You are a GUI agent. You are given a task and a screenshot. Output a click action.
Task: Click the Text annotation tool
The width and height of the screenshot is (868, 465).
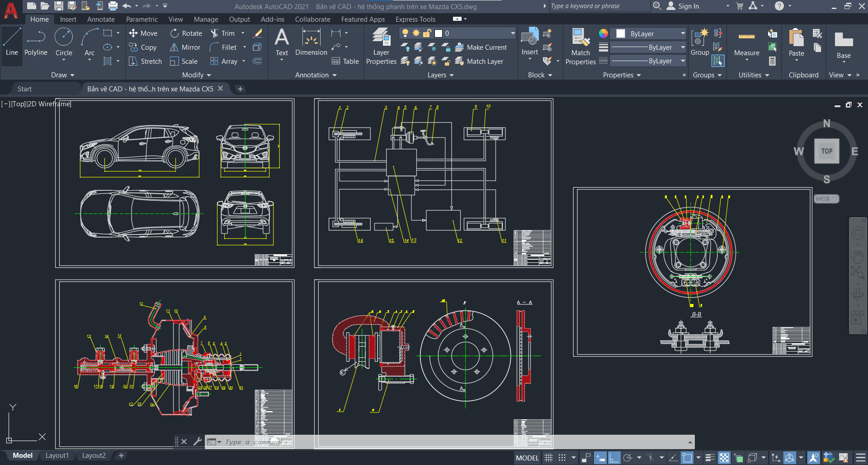282,42
